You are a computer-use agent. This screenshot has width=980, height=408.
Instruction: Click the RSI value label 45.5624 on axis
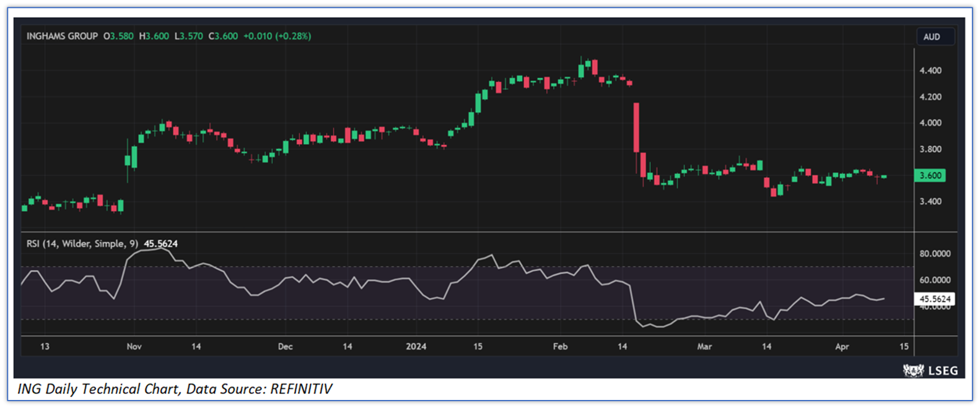point(934,299)
